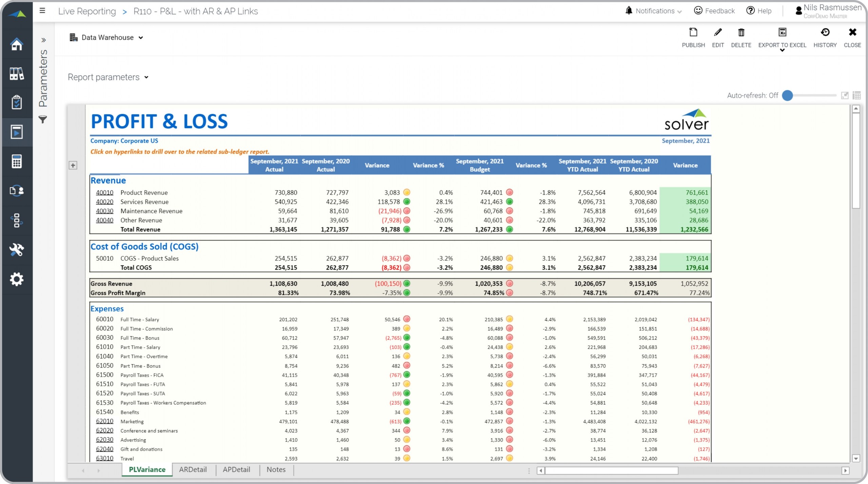
Task: Open account 40010 Product Revenue hyperlink
Action: click(104, 193)
